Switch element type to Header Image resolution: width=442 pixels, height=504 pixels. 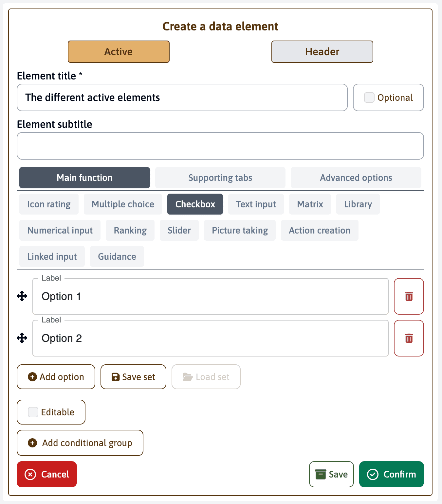point(322,52)
